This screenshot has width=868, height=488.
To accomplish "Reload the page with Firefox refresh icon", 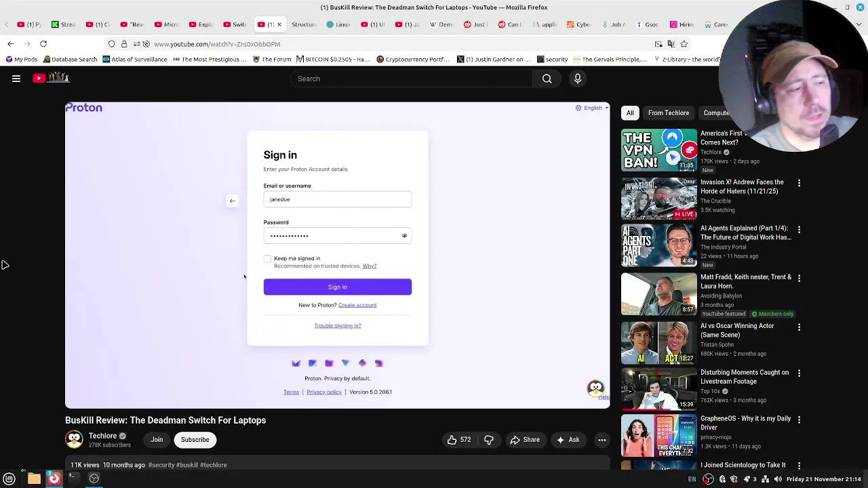I will (x=43, y=44).
